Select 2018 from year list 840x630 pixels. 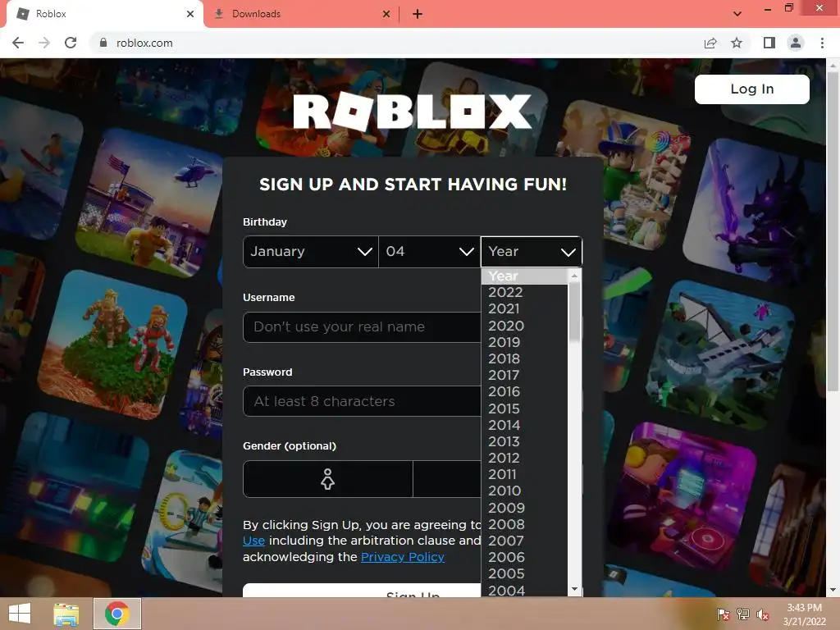524,358
